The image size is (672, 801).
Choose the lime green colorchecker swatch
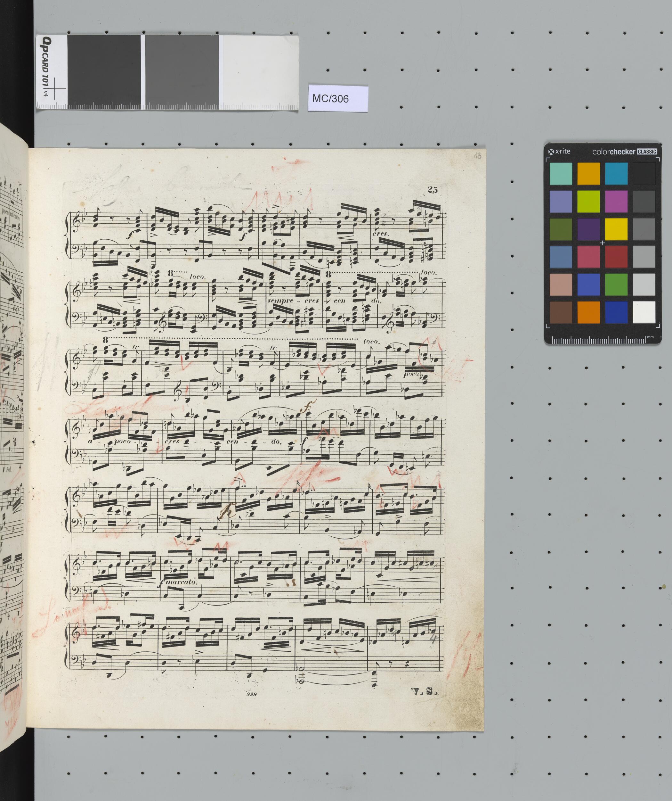click(588, 202)
